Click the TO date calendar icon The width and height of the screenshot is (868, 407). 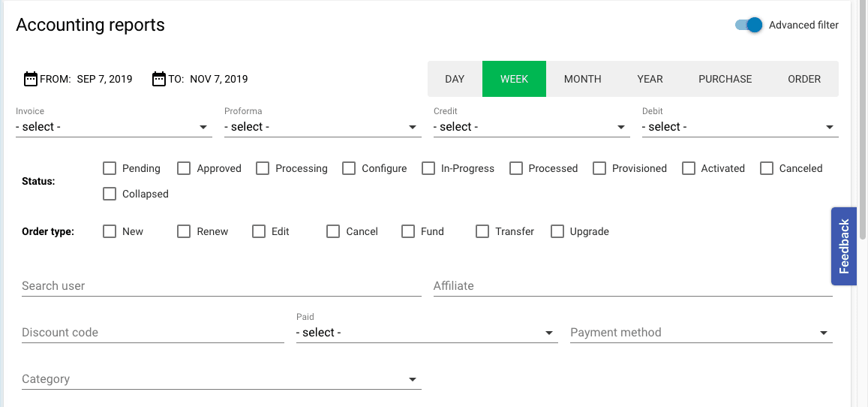point(158,79)
